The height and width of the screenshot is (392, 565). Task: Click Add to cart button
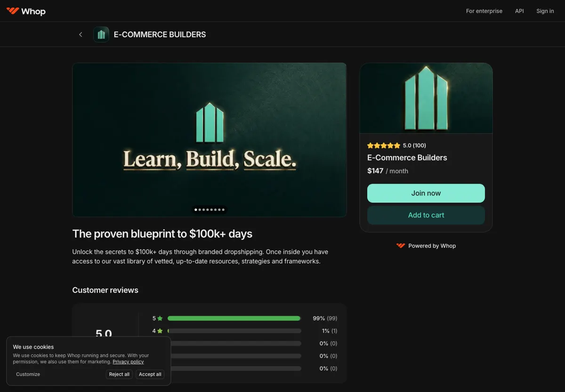pos(426,215)
